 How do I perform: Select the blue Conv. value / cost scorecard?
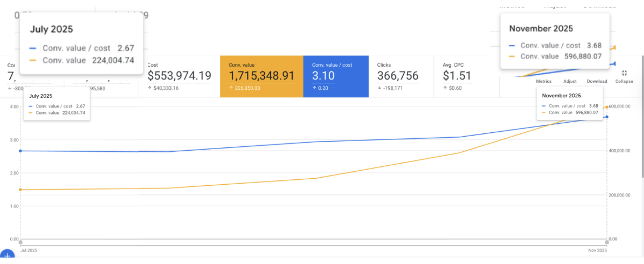click(336, 76)
